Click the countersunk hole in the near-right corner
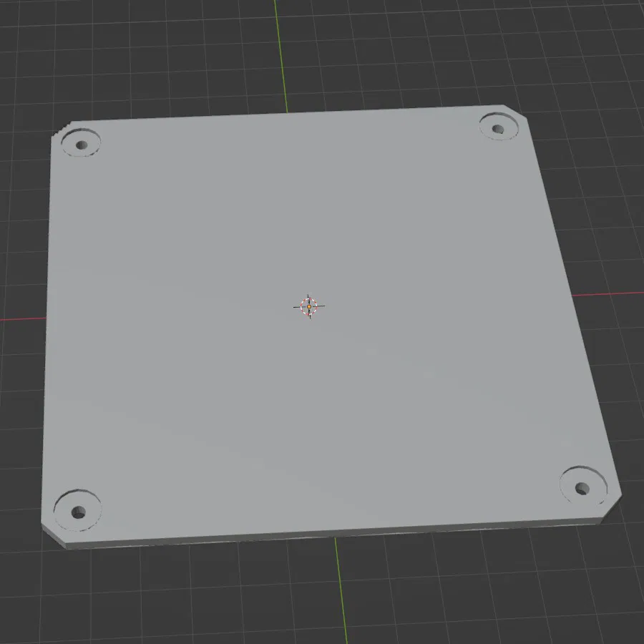Viewport: 644px width, 644px height. coord(584,487)
